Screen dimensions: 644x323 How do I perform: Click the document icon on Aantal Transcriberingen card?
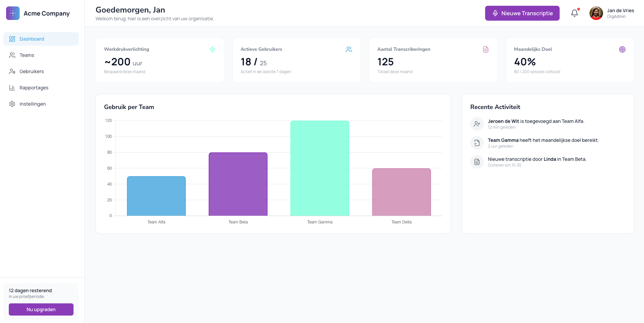[486, 49]
